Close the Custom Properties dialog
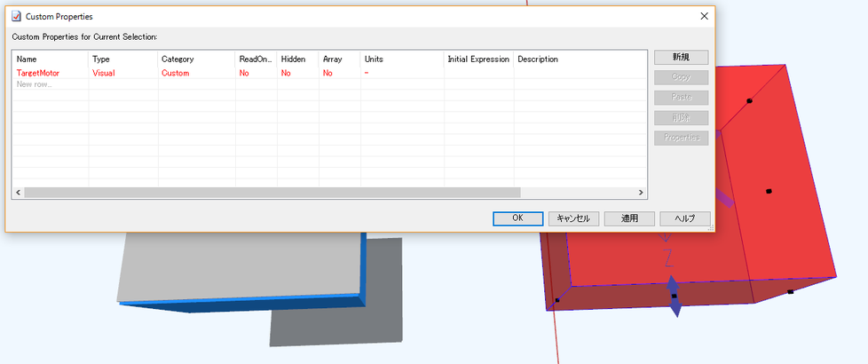The width and height of the screenshot is (868, 364). [x=704, y=16]
